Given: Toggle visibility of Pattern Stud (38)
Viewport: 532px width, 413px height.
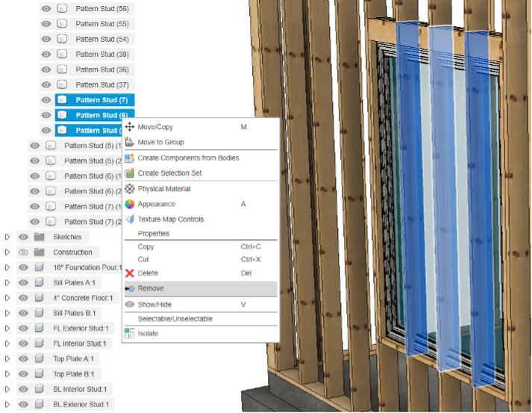Looking at the screenshot, I should click(x=46, y=54).
